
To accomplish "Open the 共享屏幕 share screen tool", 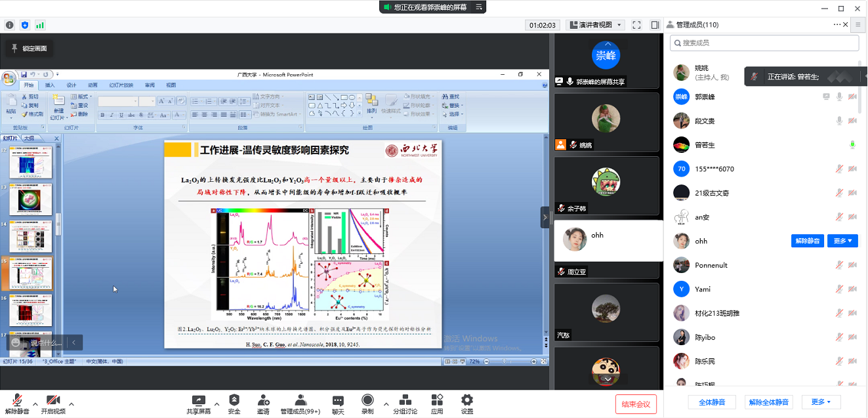I will click(198, 404).
